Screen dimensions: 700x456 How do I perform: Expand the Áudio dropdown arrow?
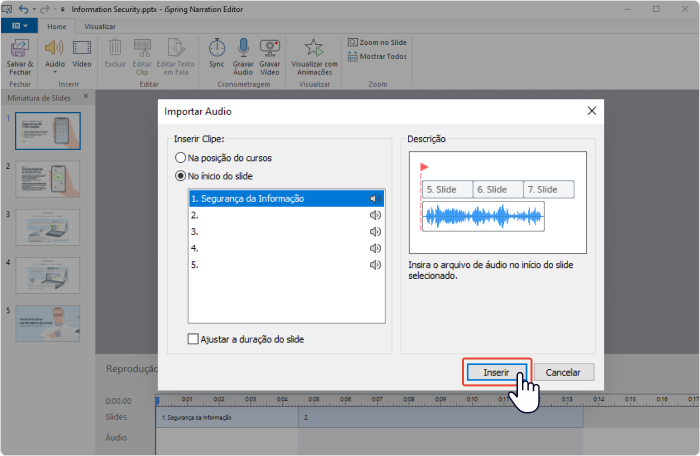(x=55, y=72)
